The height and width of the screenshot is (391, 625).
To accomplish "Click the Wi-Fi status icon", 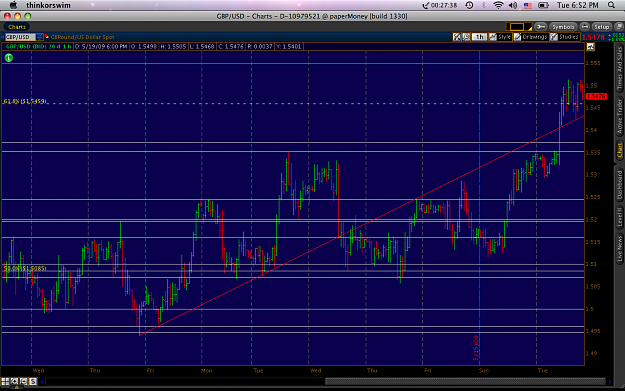I will pyautogui.click(x=498, y=5).
